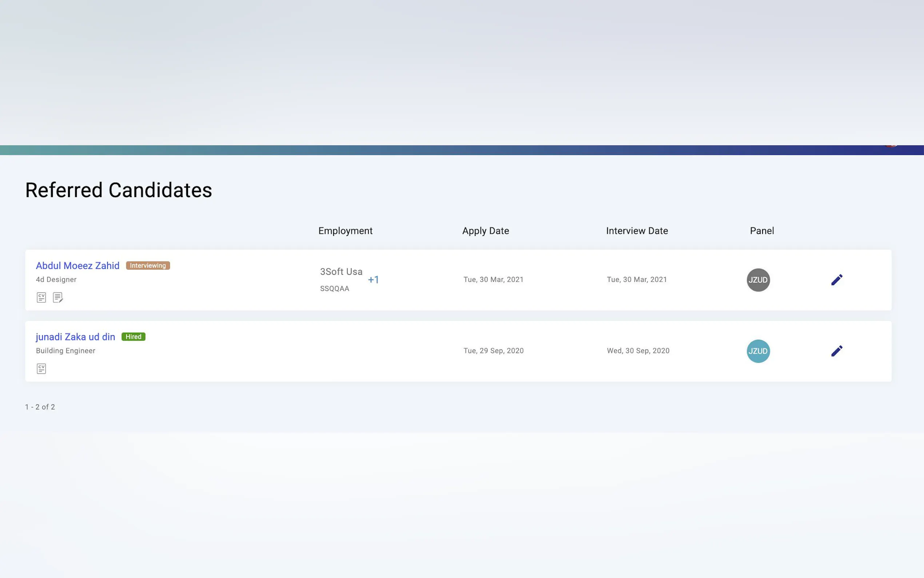Click teal JZUD panel avatar

758,351
